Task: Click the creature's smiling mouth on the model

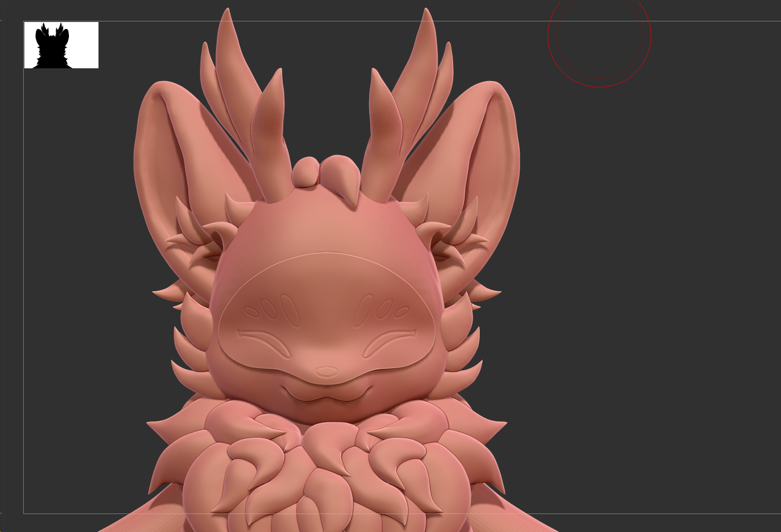Action: coord(326,394)
